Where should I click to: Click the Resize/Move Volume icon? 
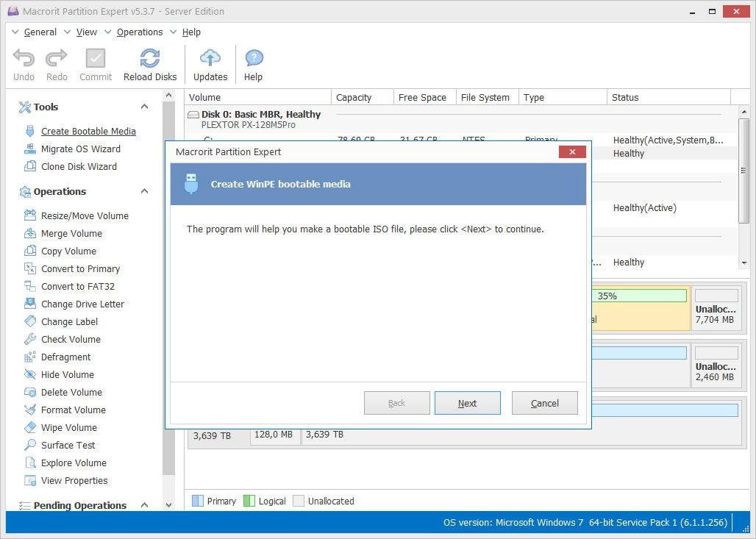[x=30, y=215]
